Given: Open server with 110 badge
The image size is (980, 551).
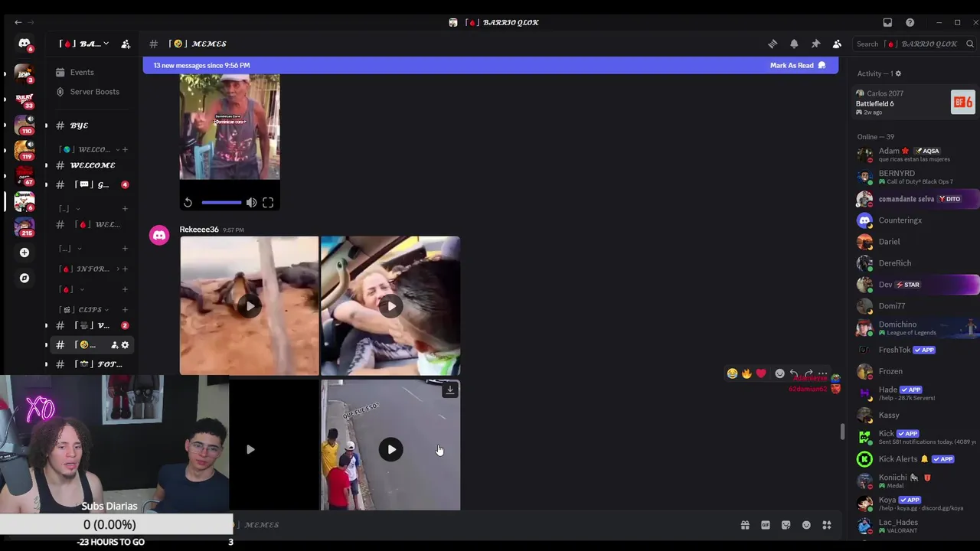Looking at the screenshot, I should 24,124.
